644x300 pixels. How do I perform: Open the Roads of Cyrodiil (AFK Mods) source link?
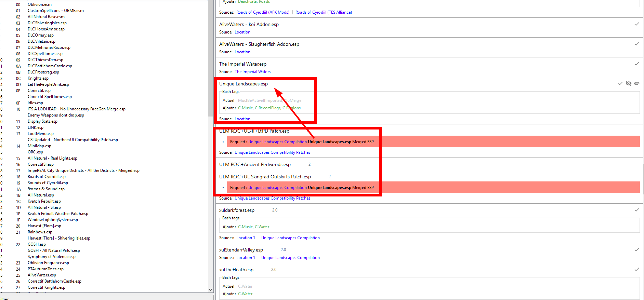pyautogui.click(x=263, y=12)
